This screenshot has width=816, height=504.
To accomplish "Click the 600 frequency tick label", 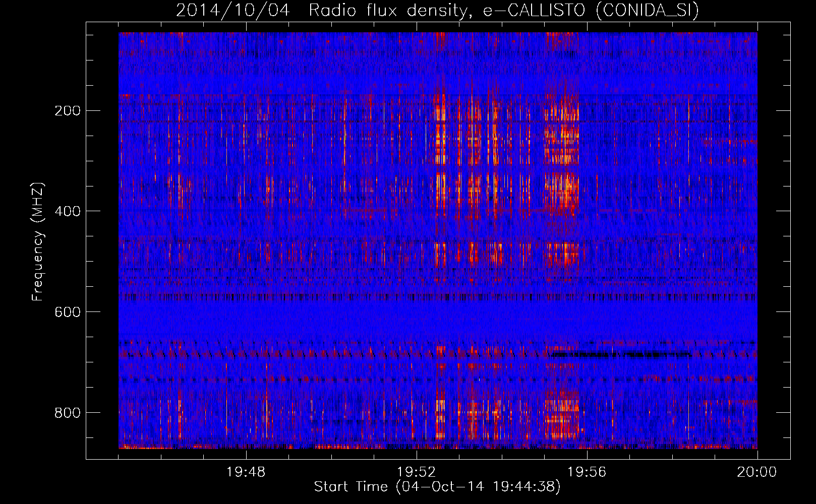I will point(67,312).
